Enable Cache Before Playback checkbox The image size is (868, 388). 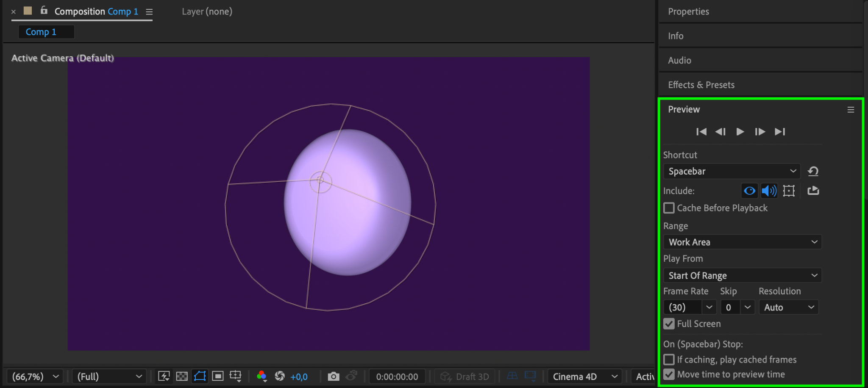[669, 208]
